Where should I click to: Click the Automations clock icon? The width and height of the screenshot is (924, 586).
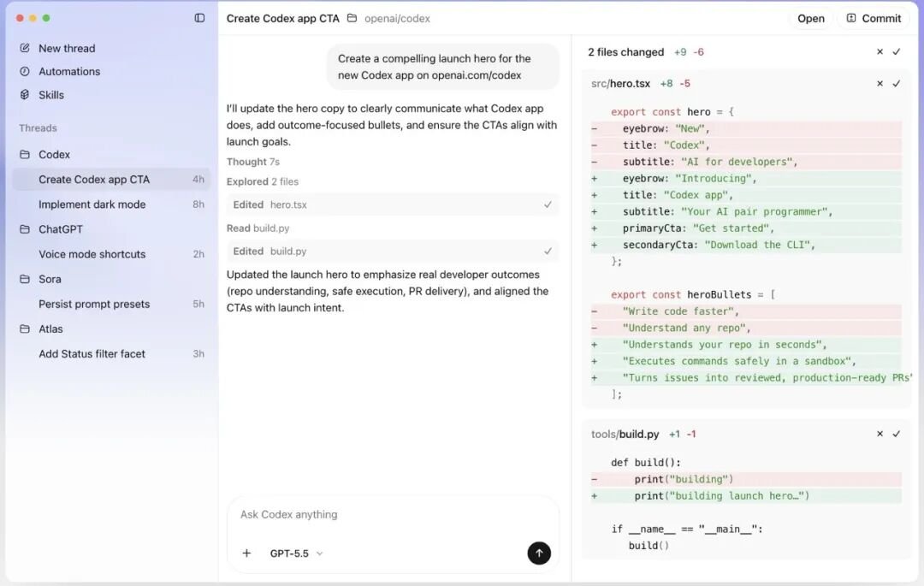tap(25, 71)
